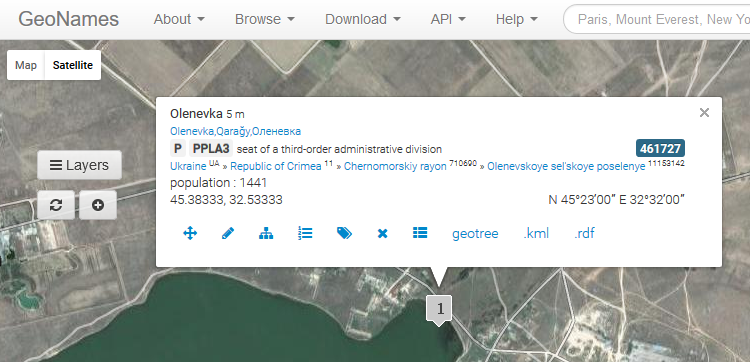Click the numbered list icon
Viewport: 750px width, 362px height.
pos(305,233)
